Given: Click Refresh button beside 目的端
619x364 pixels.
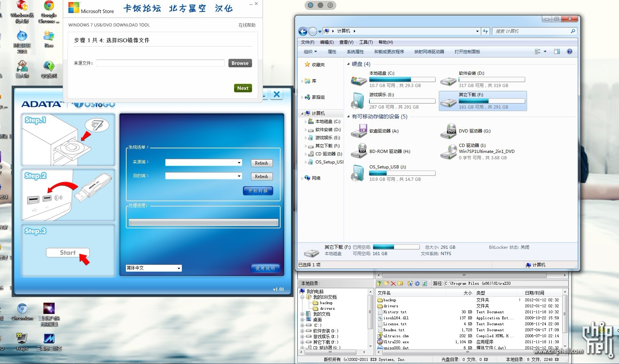Looking at the screenshot, I should click(262, 176).
